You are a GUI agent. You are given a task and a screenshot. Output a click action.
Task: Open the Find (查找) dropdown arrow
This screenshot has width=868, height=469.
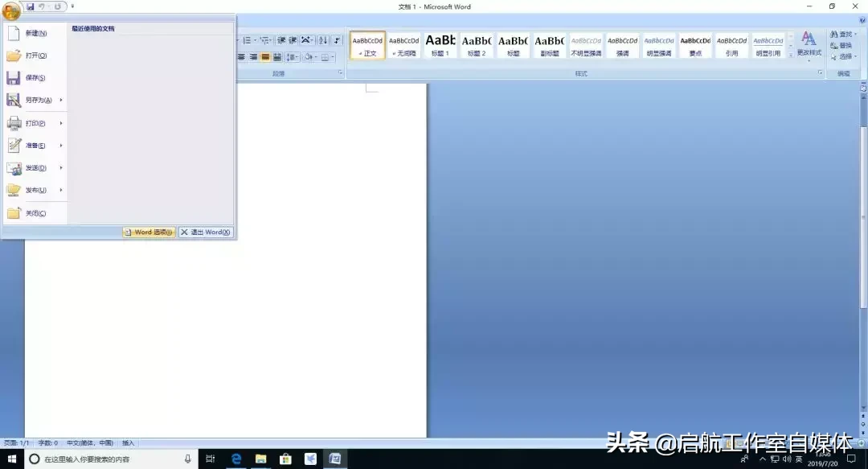click(855, 35)
